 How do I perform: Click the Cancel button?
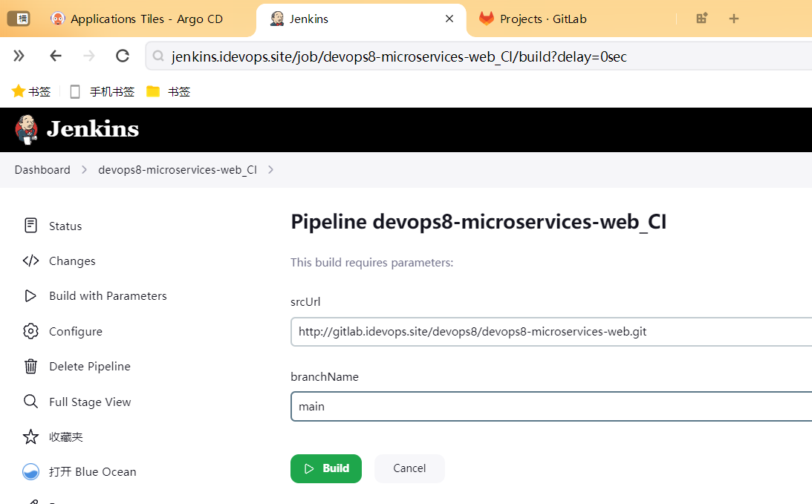409,469
